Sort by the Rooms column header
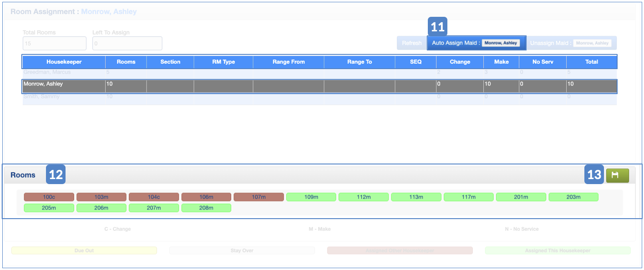 (126, 62)
